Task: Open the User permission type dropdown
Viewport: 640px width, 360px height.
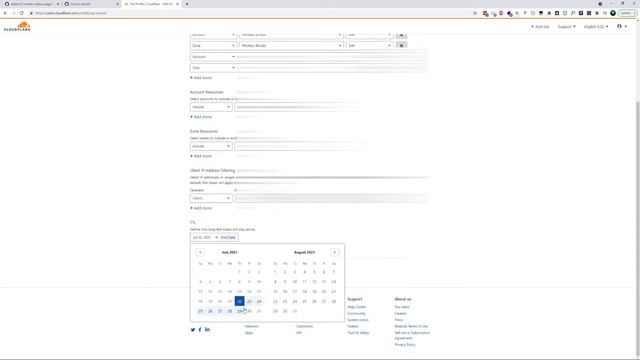Action: pyautogui.click(x=213, y=68)
